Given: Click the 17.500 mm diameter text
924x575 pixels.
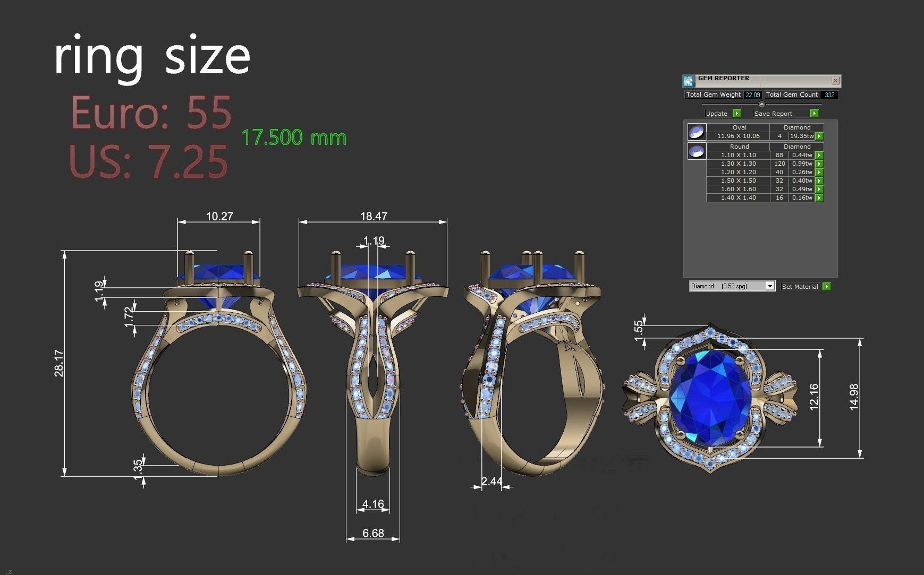Looking at the screenshot, I should pyautogui.click(x=294, y=138).
